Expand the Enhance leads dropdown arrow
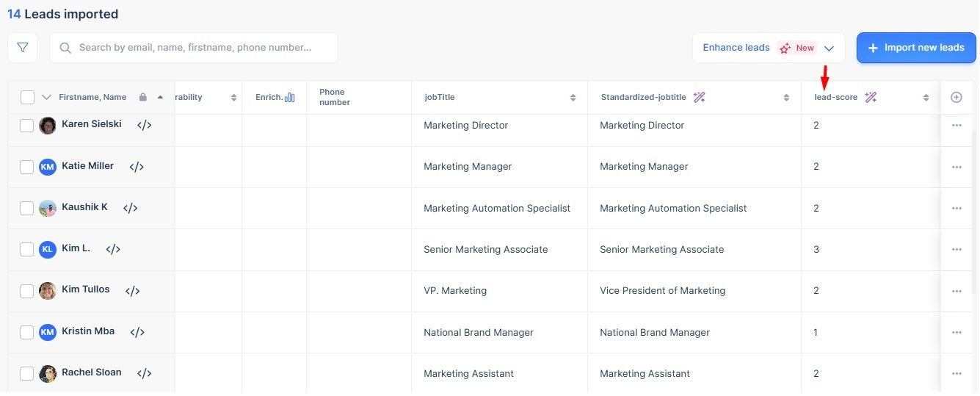The width and height of the screenshot is (980, 396). pos(829,48)
